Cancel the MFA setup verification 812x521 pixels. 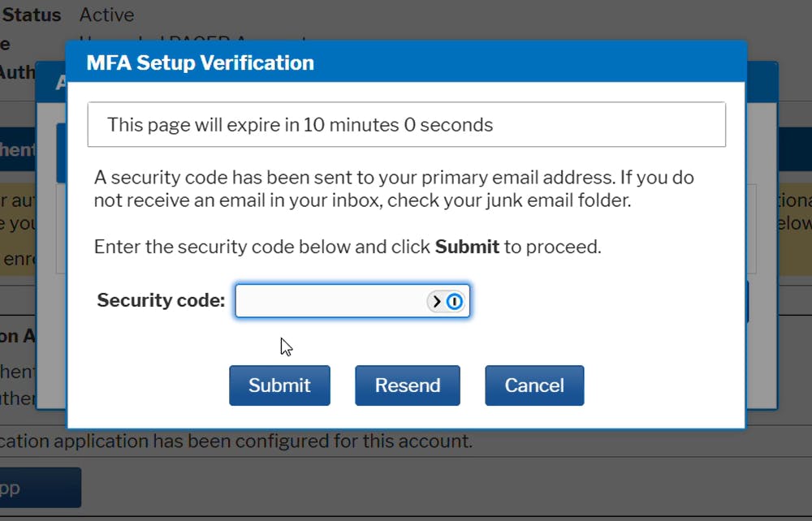pyautogui.click(x=534, y=385)
